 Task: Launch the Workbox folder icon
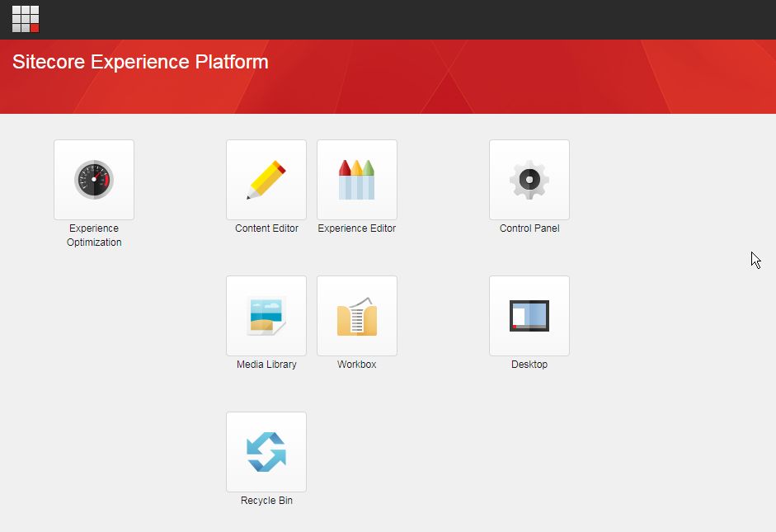pyautogui.click(x=357, y=316)
